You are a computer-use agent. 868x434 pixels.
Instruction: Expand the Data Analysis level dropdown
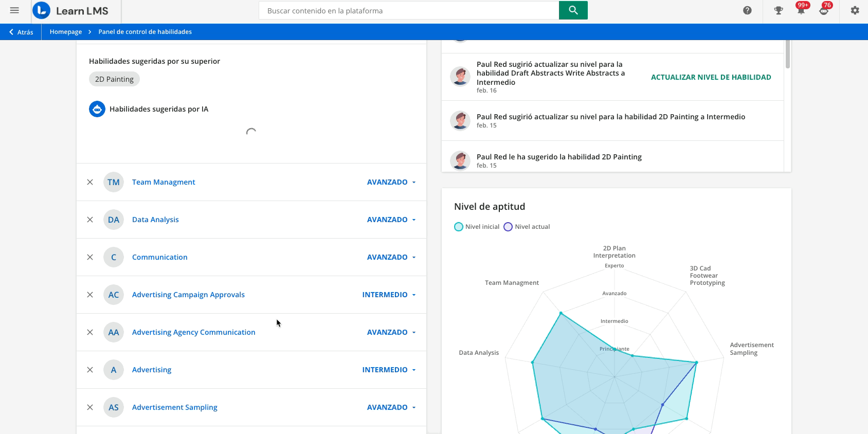[391, 220]
